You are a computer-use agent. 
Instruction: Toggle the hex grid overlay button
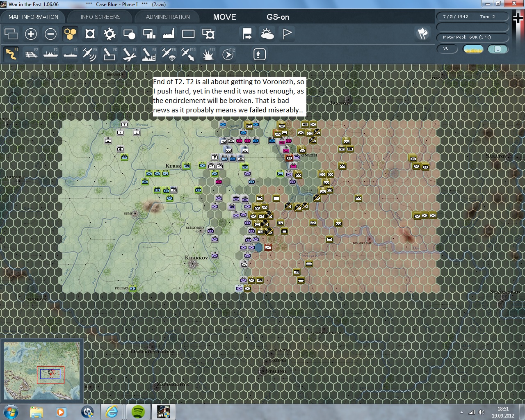click(70, 34)
